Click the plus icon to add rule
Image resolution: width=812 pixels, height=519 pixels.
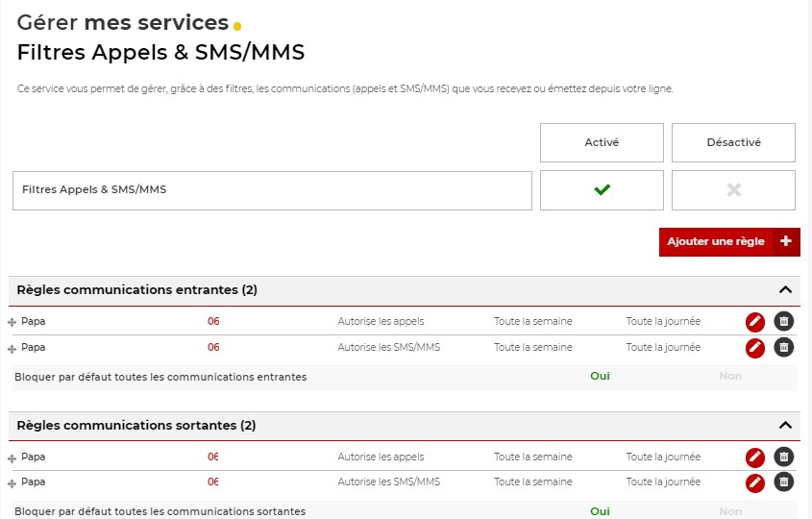tap(786, 242)
